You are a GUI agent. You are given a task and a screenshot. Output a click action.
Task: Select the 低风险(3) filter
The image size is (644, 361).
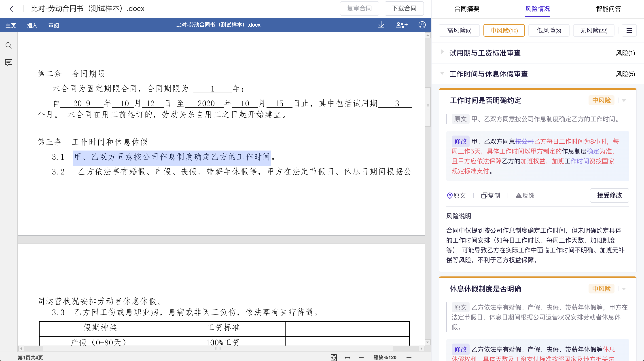click(549, 30)
